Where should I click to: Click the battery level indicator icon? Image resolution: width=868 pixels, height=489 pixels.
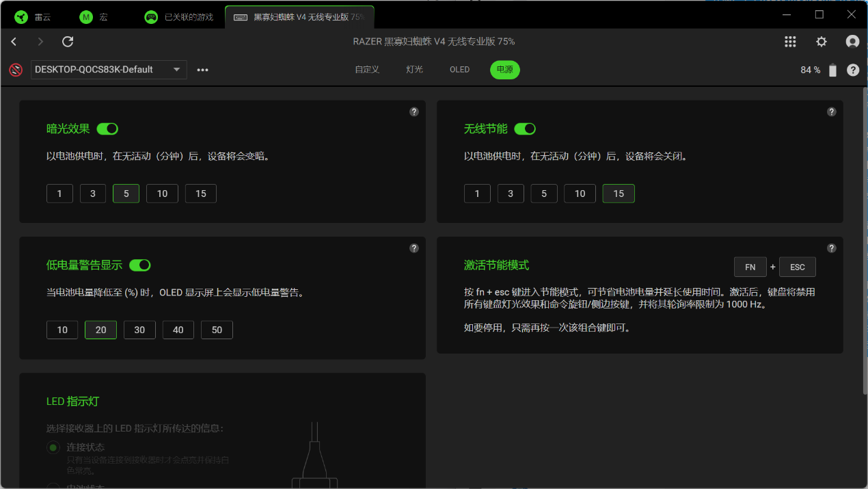[832, 70]
